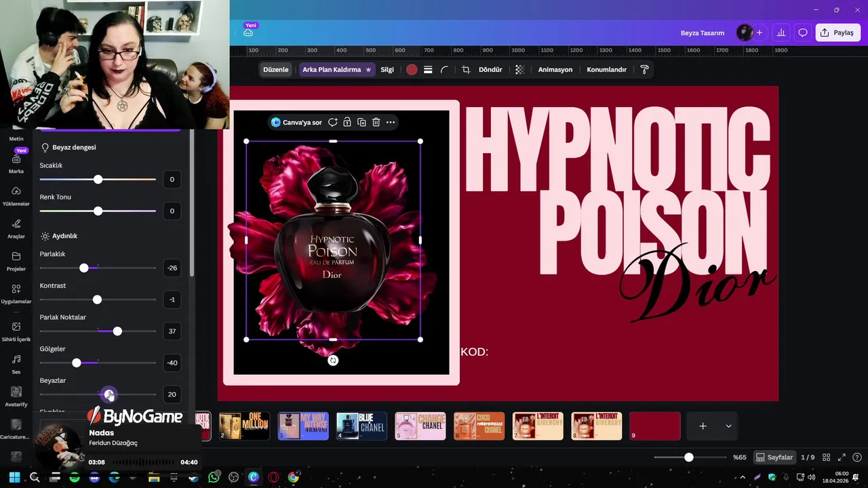Click the Parlaklık brightness slider handle
This screenshot has width=868, height=488.
pyautogui.click(x=84, y=268)
